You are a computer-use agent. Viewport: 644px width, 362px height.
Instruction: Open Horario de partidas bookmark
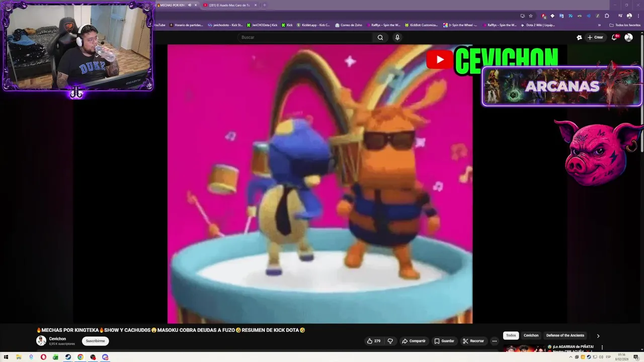pyautogui.click(x=186, y=25)
